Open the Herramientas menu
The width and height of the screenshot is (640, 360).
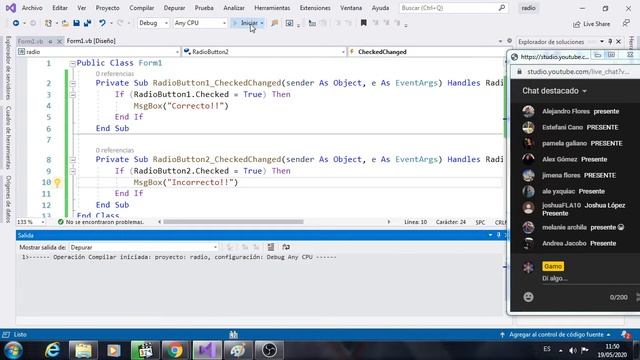click(272, 8)
